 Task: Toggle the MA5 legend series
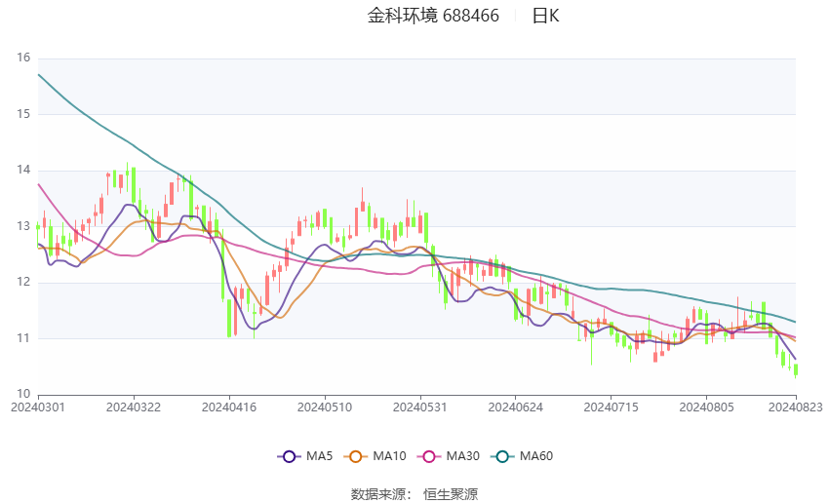coord(305,456)
